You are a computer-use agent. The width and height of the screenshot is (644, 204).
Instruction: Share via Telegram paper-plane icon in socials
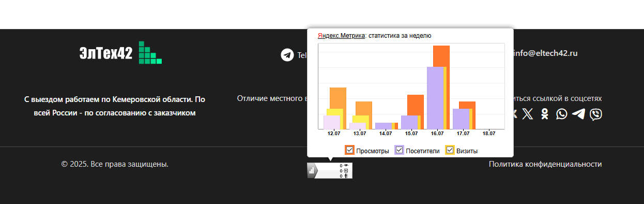click(x=579, y=114)
